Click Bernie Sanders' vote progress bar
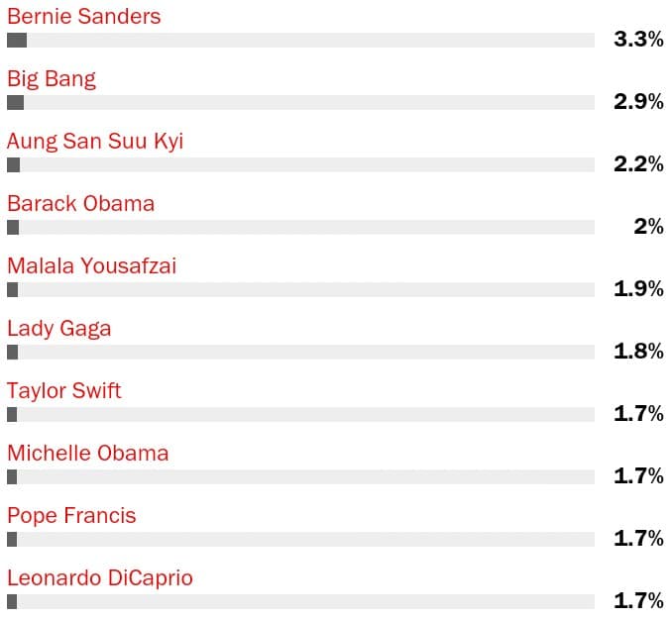The image size is (672, 621). click(x=300, y=41)
